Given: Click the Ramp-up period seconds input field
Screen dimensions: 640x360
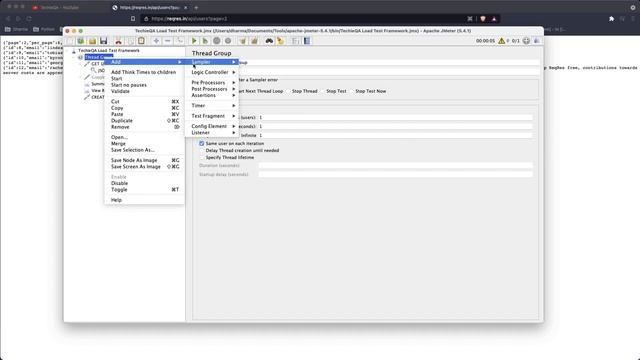Looking at the screenshot, I should pos(395,127).
